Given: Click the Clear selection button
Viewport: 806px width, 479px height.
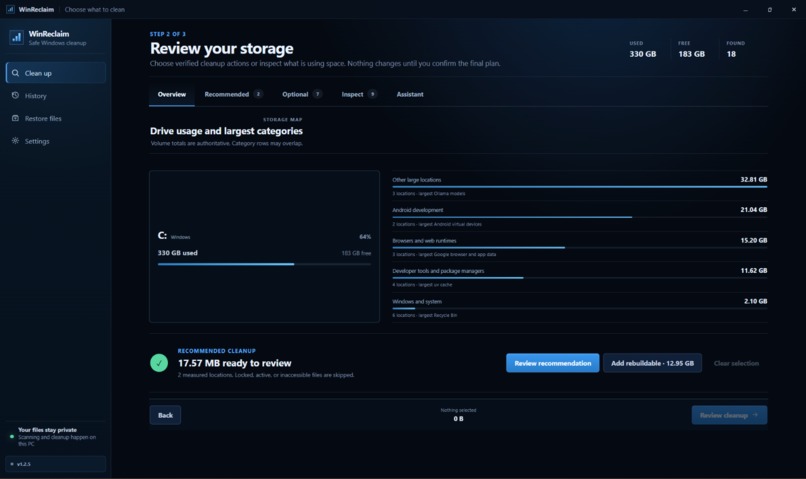Looking at the screenshot, I should coord(736,363).
